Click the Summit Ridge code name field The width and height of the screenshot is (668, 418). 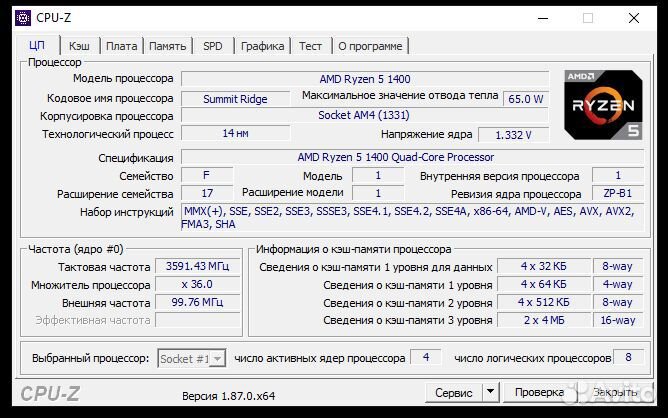235,99
